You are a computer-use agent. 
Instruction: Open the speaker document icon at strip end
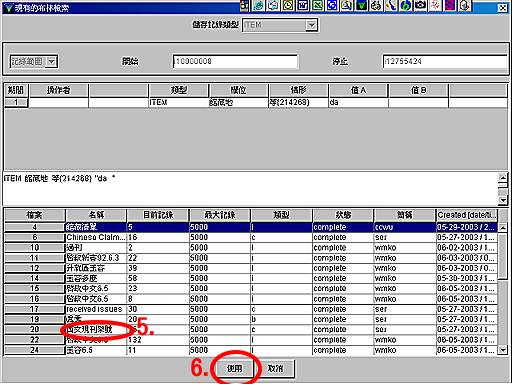(x=465, y=5)
